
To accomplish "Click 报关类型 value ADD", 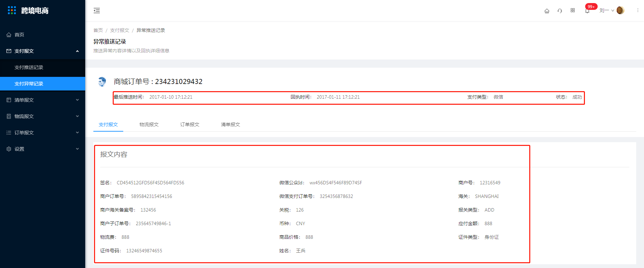I will [489, 210].
